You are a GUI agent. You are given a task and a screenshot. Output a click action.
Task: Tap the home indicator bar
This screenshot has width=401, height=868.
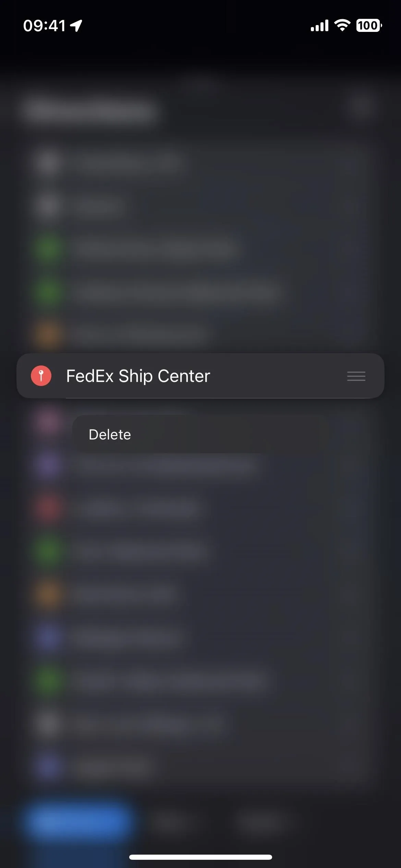coord(200,857)
